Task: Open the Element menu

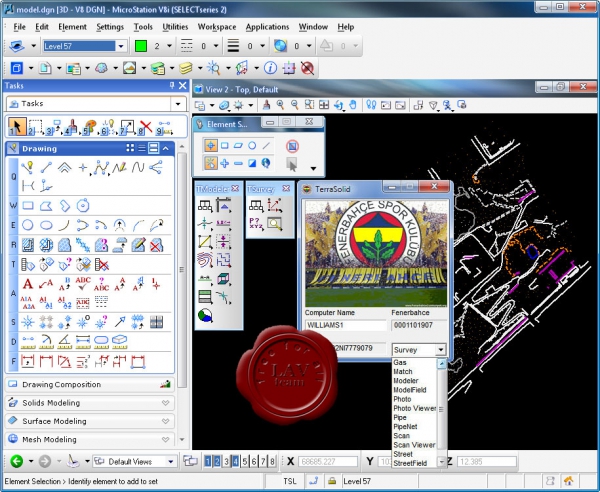Action: tap(72, 27)
